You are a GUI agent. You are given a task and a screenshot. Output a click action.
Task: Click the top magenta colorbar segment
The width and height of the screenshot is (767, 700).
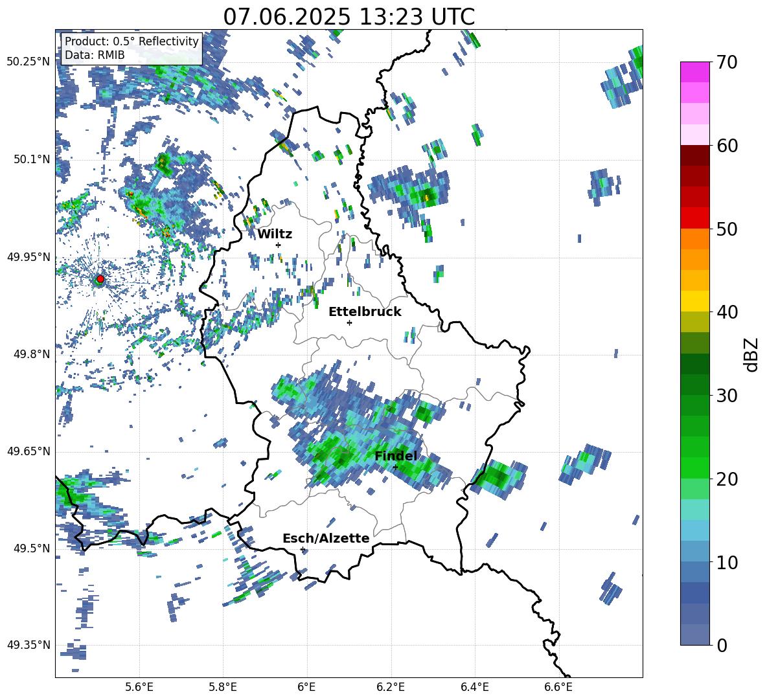click(x=695, y=73)
